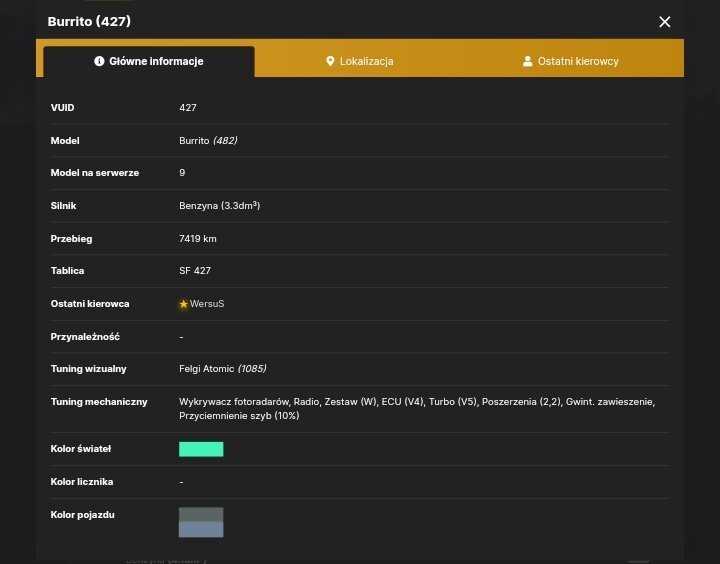The image size is (720, 564).
Task: Click the engine value Benzyna (3.3dm³)
Action: point(219,206)
